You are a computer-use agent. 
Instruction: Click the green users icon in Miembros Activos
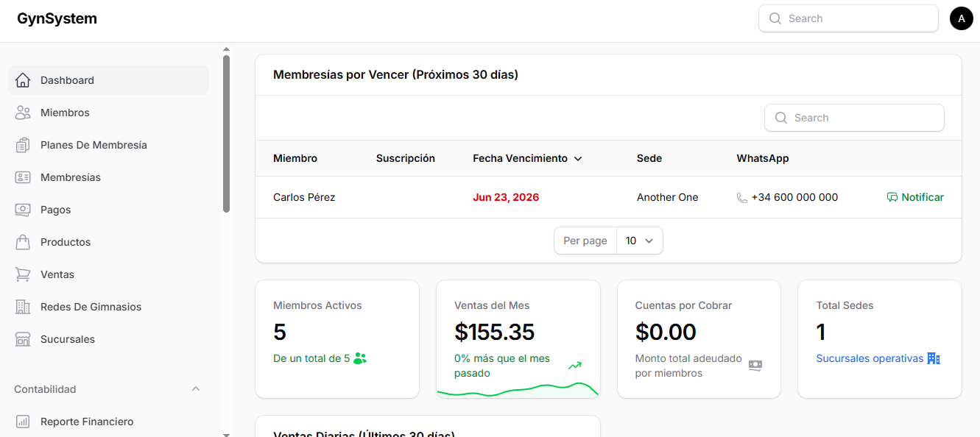pyautogui.click(x=360, y=358)
